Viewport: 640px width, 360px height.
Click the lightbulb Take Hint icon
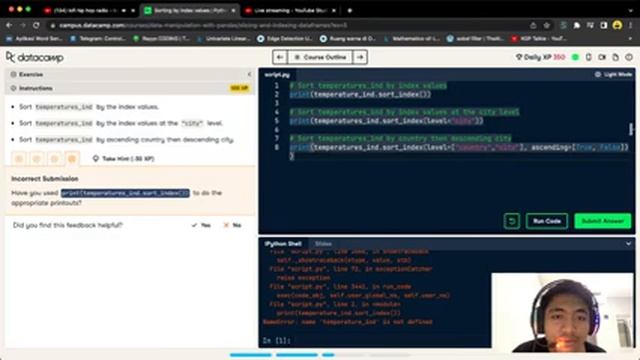point(96,158)
